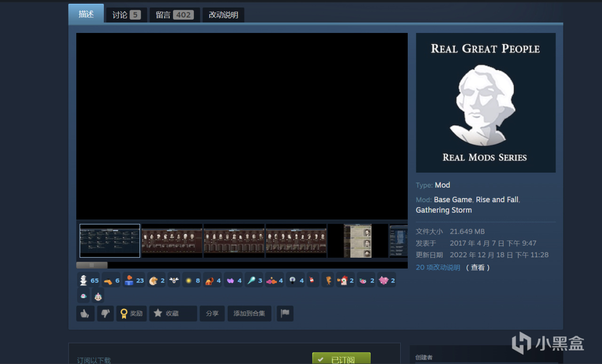Click the pointing hand award with 6

[x=111, y=281]
